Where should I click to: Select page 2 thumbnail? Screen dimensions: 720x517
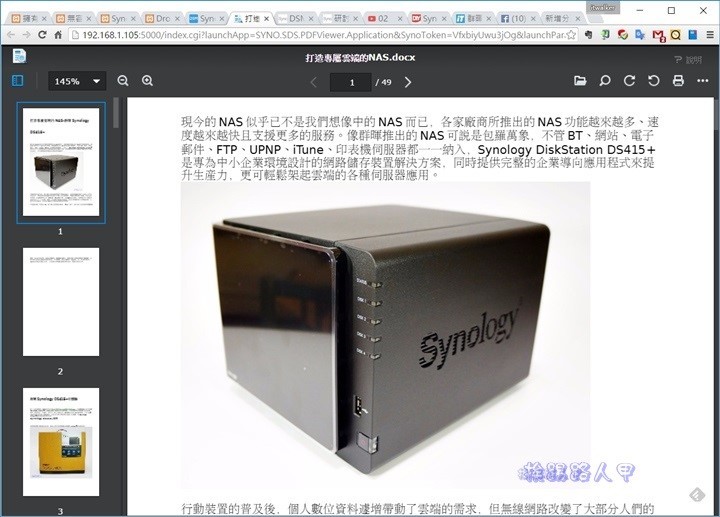pyautogui.click(x=61, y=302)
